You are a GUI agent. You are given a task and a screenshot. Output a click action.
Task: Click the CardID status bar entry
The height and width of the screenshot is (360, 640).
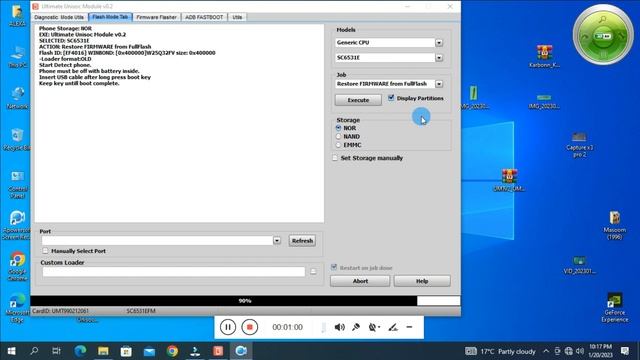(60, 311)
